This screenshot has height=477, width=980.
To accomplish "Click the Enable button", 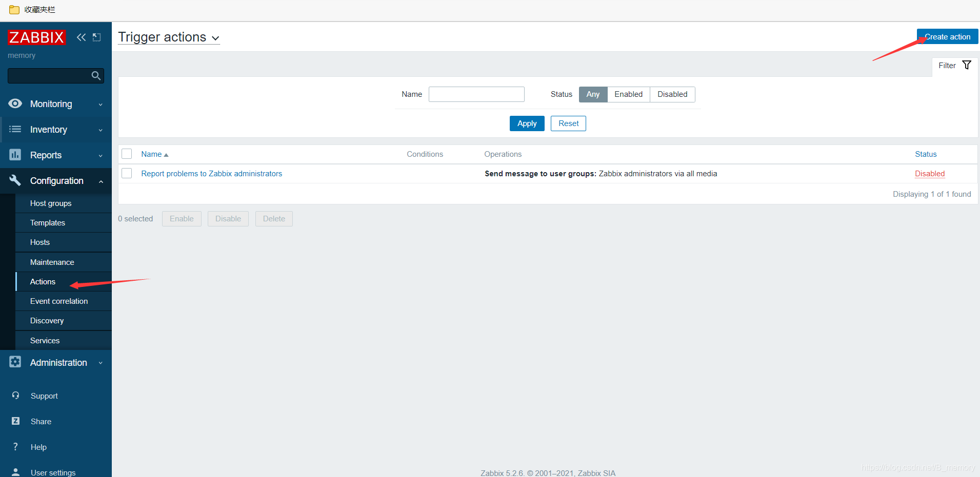I will click(182, 219).
